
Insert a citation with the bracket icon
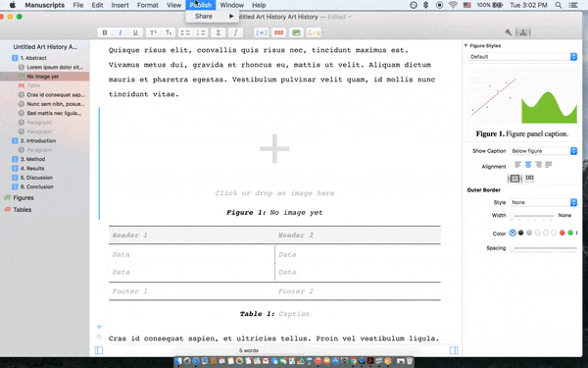[262, 32]
